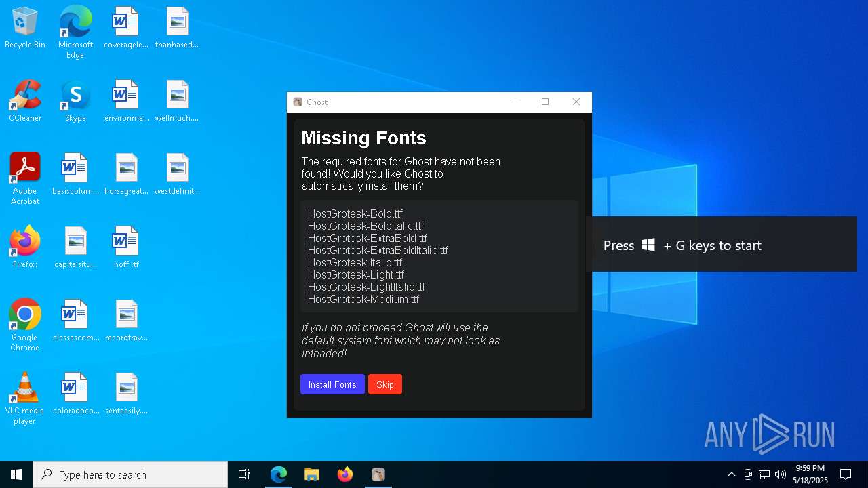Select the classescom... Word document icon
Viewport: 868px width, 488px height.
pyautogui.click(x=75, y=321)
